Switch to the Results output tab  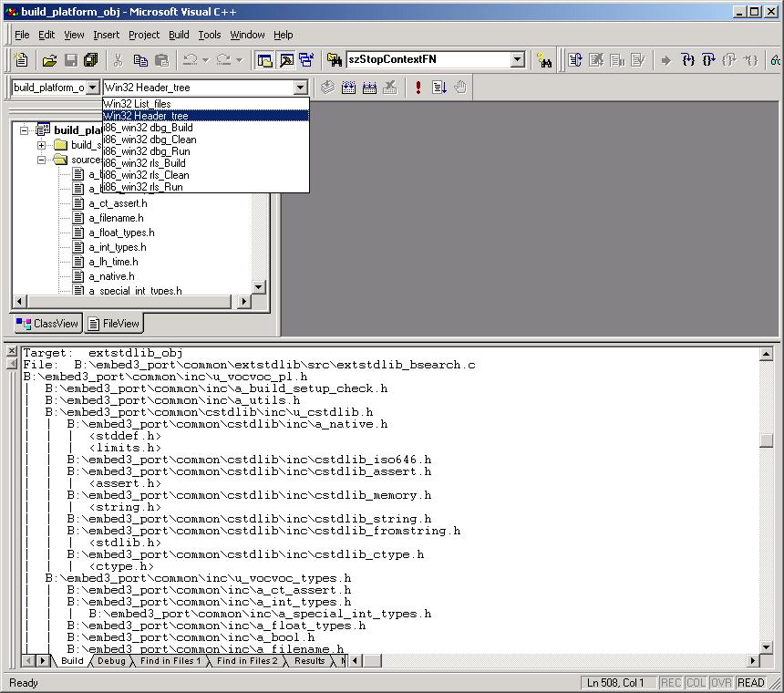coord(310,661)
